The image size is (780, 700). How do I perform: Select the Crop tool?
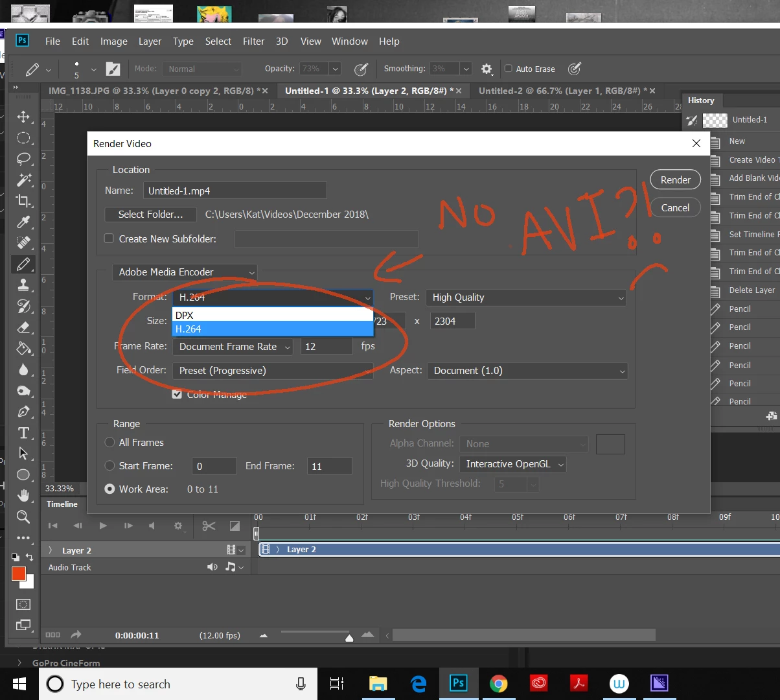pos(23,201)
